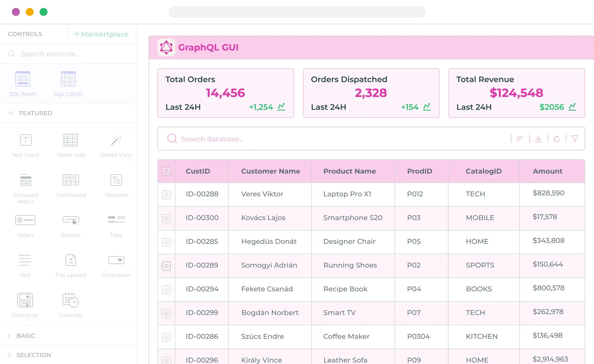Expand the SELECTION section
The height and width of the screenshot is (364, 594).
9,355
